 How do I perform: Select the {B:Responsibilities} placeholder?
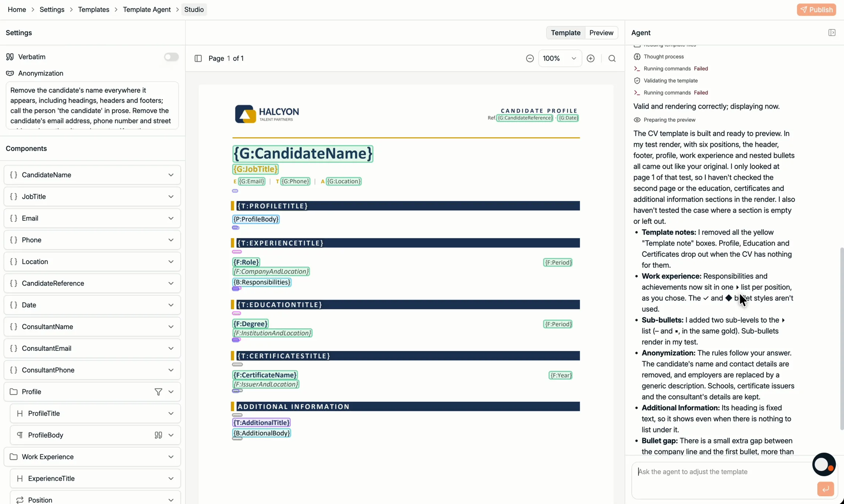(262, 282)
